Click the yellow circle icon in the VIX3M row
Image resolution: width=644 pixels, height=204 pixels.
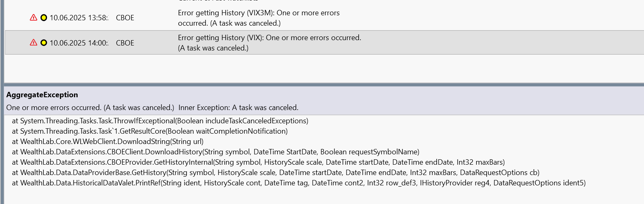click(x=44, y=18)
